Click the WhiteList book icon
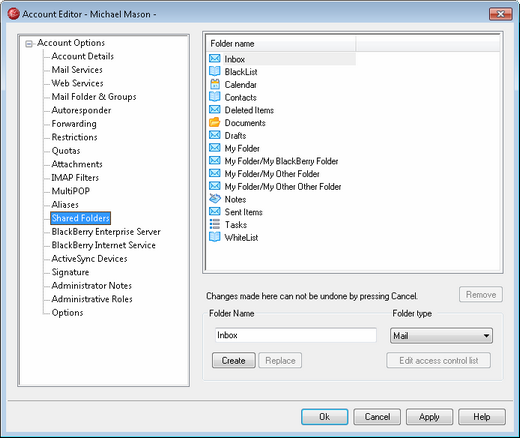The height and width of the screenshot is (438, 520). (215, 237)
